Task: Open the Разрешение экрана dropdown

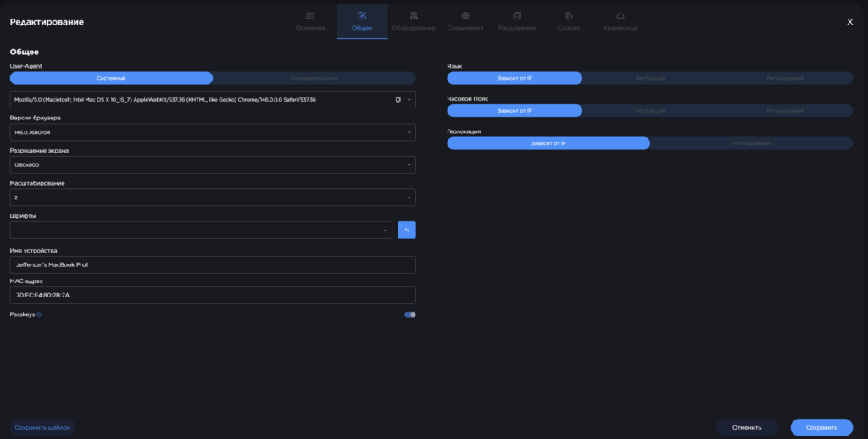Action: click(x=213, y=165)
